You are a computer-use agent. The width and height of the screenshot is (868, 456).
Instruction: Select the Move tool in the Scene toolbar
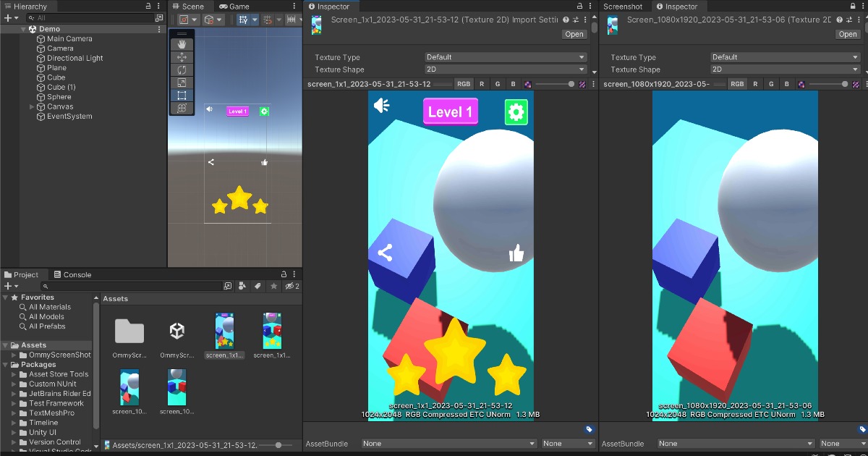(183, 57)
